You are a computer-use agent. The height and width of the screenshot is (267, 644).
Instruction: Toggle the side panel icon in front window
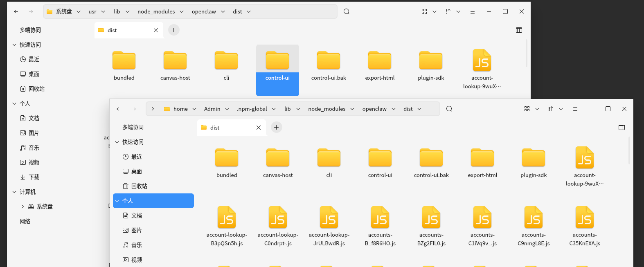(621, 128)
